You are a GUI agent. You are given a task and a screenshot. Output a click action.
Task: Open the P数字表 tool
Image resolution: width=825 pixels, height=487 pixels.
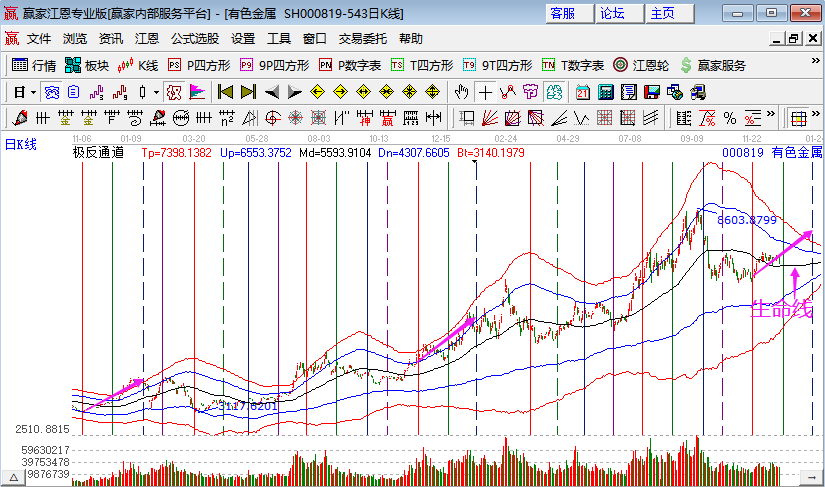coord(350,65)
